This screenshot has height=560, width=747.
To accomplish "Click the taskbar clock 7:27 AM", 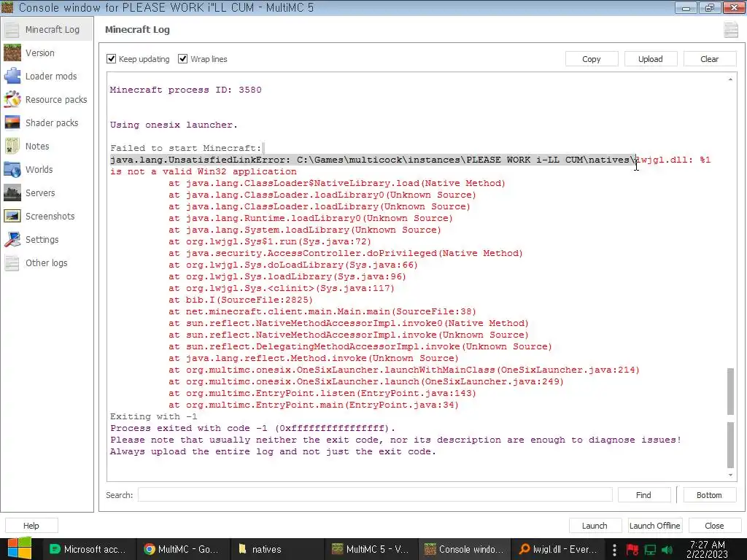I will coord(708,549).
